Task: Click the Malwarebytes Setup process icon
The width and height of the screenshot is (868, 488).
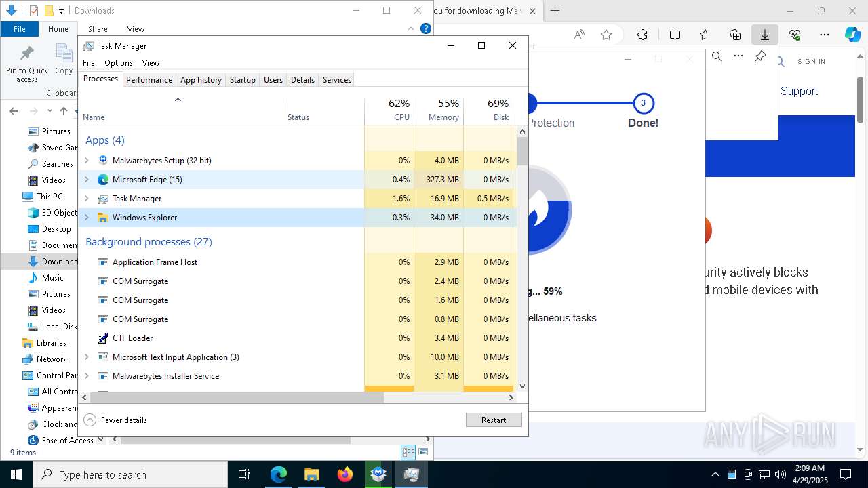Action: pyautogui.click(x=103, y=161)
